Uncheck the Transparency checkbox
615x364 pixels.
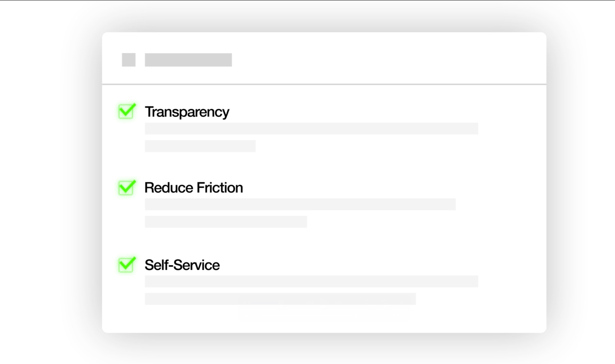pyautogui.click(x=126, y=112)
